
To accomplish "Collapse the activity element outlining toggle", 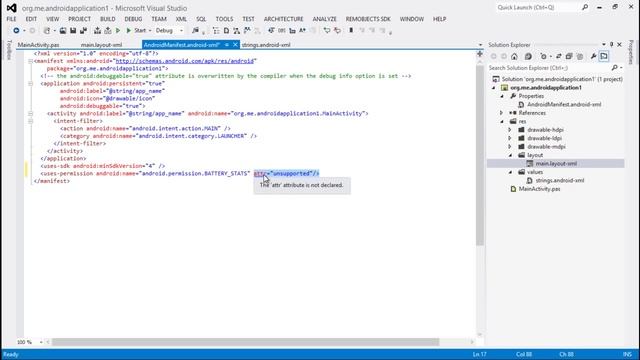I will click(31, 113).
